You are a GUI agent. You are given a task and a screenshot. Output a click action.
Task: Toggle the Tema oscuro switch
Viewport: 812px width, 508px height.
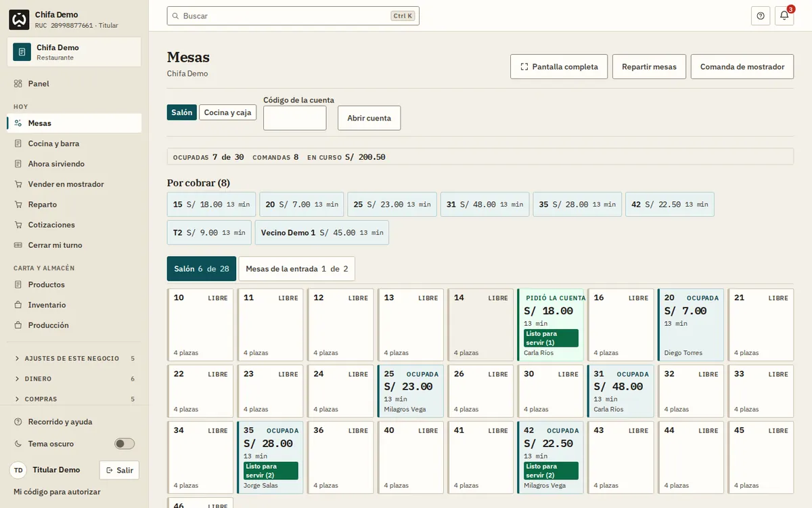coord(125,444)
